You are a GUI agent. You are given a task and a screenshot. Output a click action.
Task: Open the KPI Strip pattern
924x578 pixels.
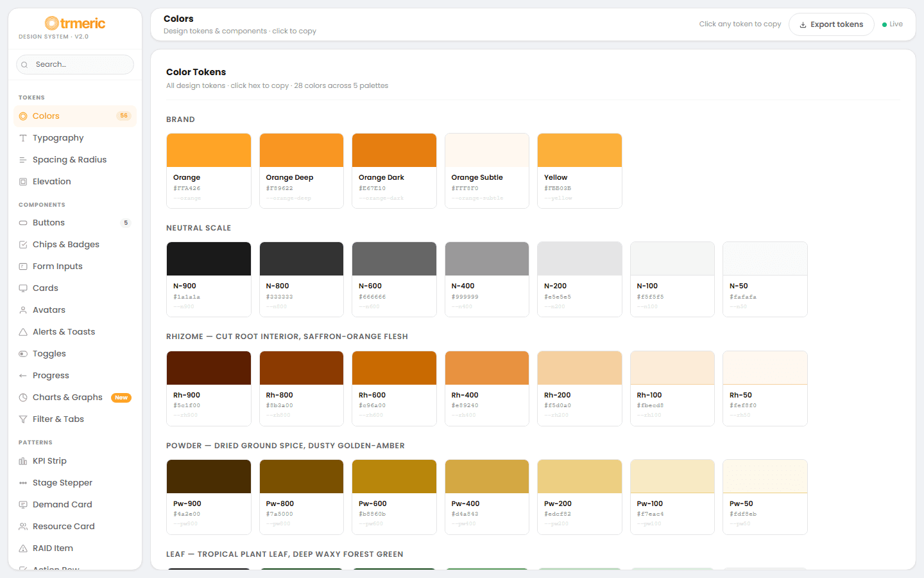[x=75, y=461]
